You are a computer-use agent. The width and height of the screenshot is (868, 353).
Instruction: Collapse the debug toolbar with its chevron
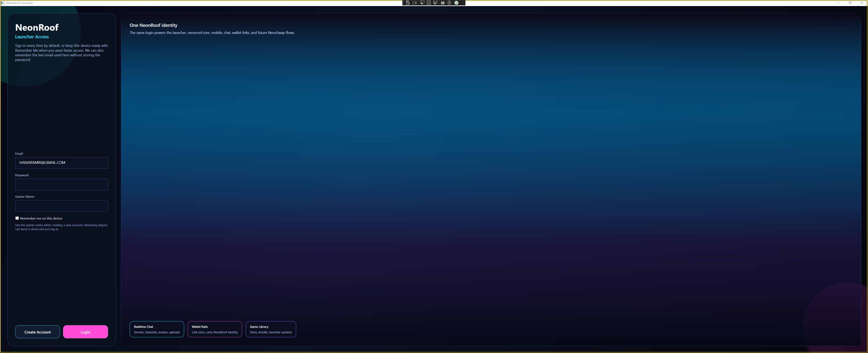(x=463, y=3)
